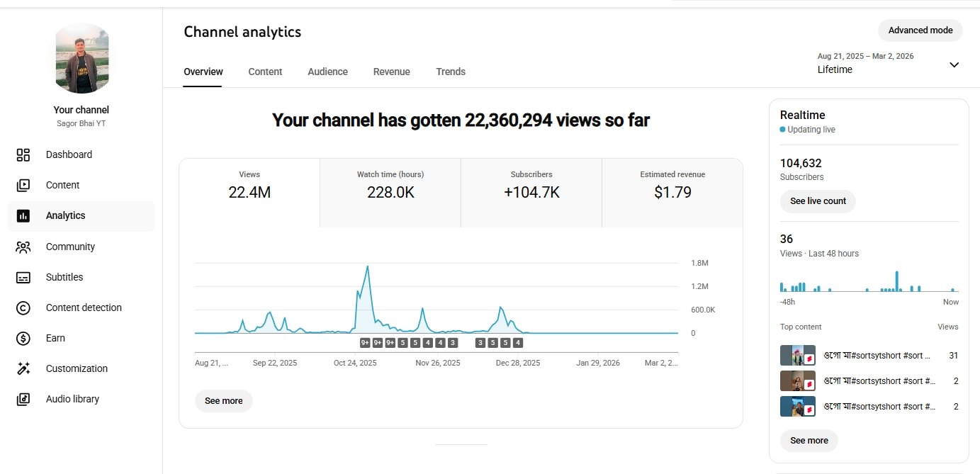Open the Audio library icon

[x=23, y=400]
